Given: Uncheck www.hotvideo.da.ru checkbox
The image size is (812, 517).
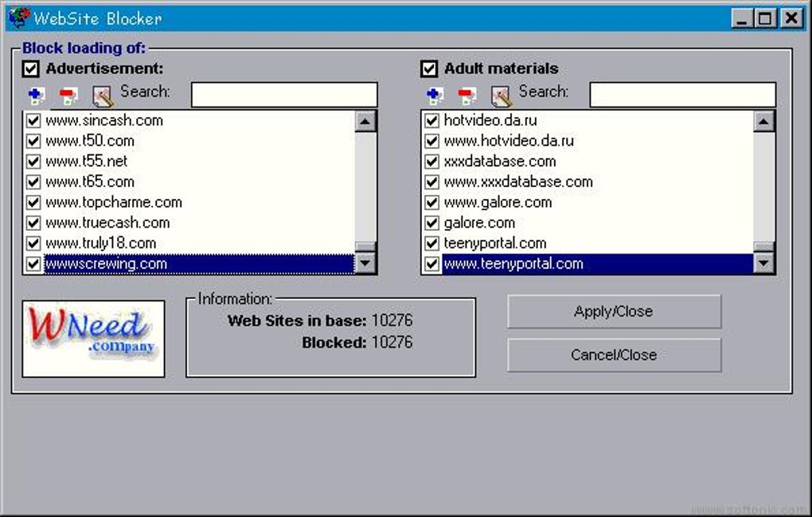Looking at the screenshot, I should (x=431, y=141).
